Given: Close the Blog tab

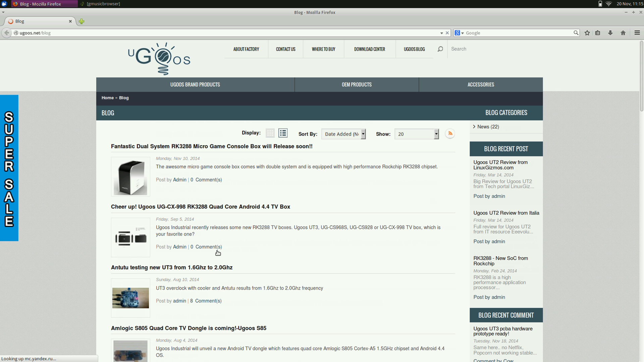Looking at the screenshot, I should pos(70,21).
